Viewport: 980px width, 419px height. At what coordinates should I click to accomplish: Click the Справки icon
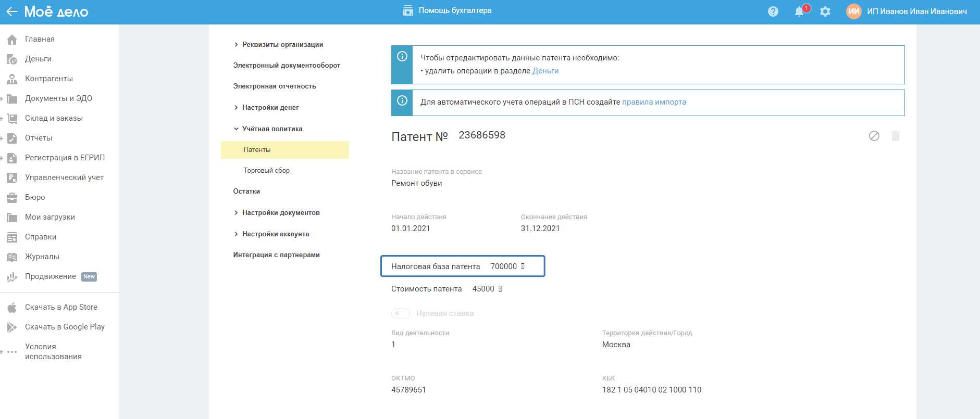click(12, 237)
